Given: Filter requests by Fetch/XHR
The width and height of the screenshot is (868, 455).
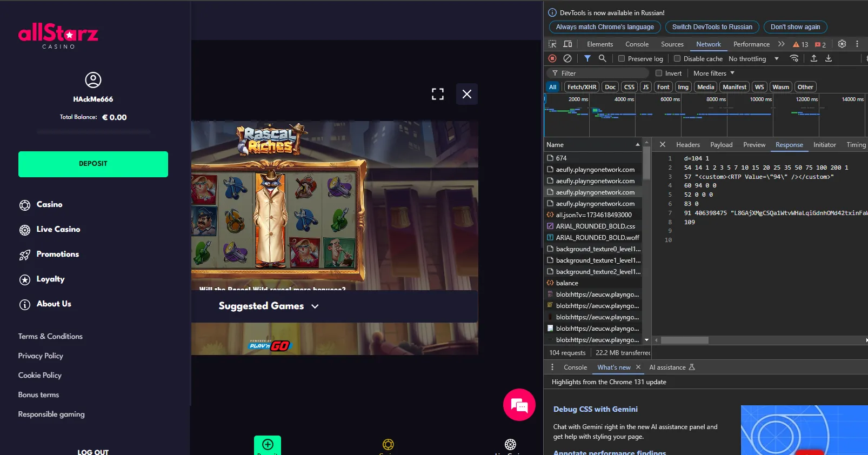Looking at the screenshot, I should [x=582, y=87].
